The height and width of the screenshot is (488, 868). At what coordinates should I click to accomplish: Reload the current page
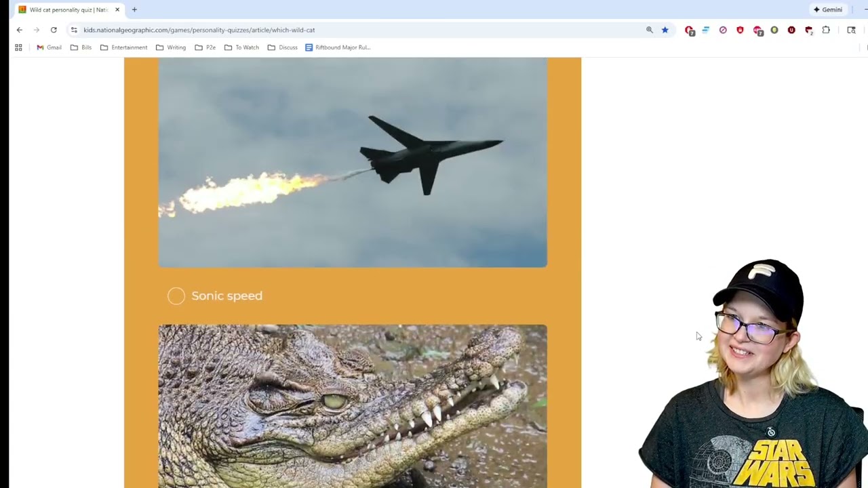point(54,30)
